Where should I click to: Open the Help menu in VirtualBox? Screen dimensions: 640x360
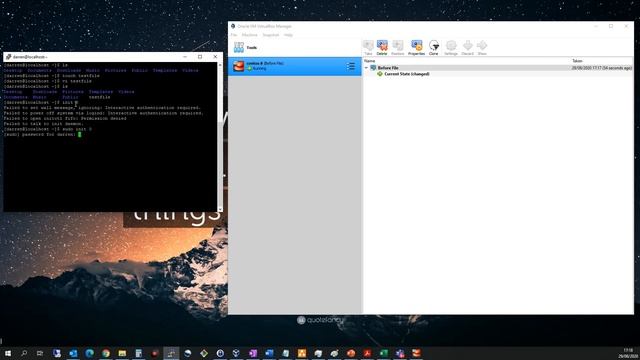pyautogui.click(x=288, y=35)
